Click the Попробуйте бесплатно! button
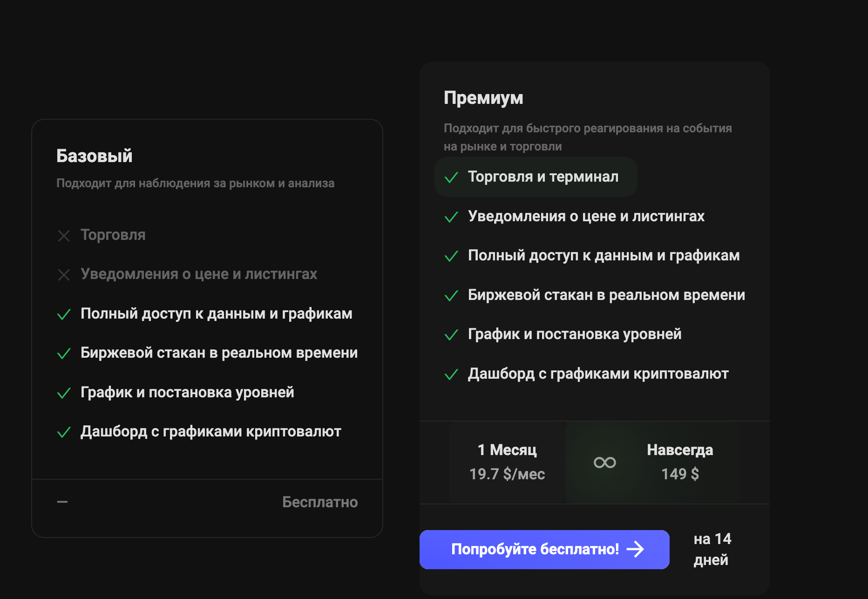Image resolution: width=868 pixels, height=599 pixels. (x=544, y=550)
